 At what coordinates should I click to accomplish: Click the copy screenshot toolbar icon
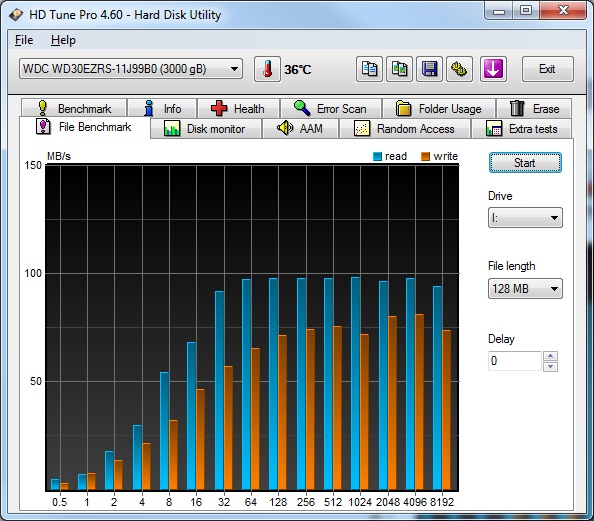click(x=399, y=69)
